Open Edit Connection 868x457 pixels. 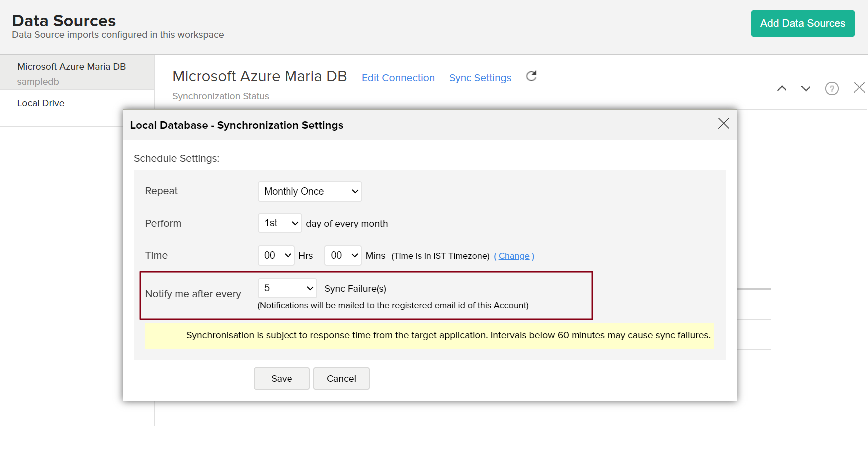pos(398,78)
